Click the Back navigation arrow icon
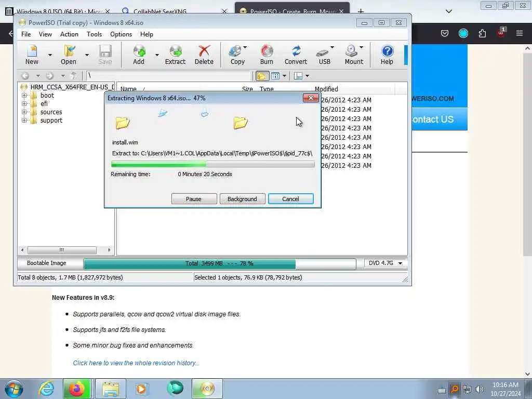 pyautogui.click(x=25, y=76)
